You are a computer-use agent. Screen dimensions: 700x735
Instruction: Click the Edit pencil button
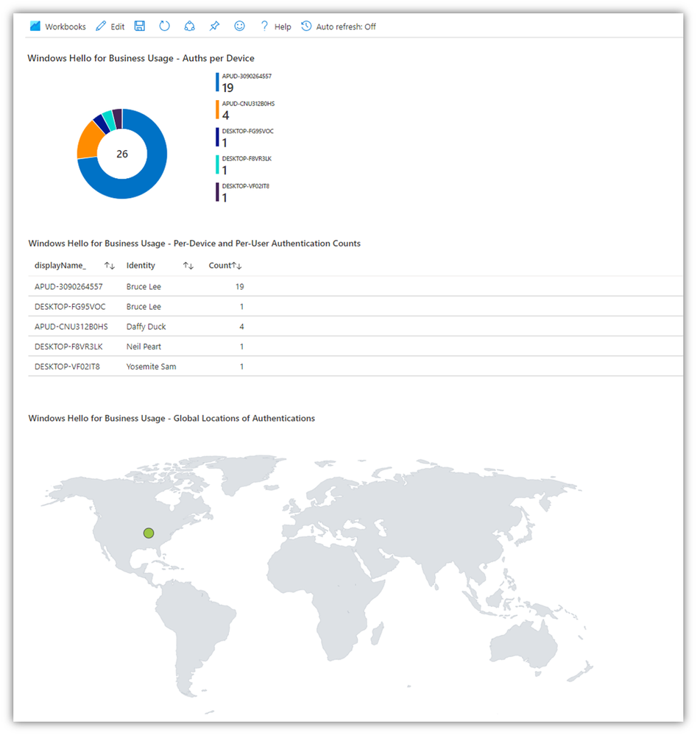(110, 26)
